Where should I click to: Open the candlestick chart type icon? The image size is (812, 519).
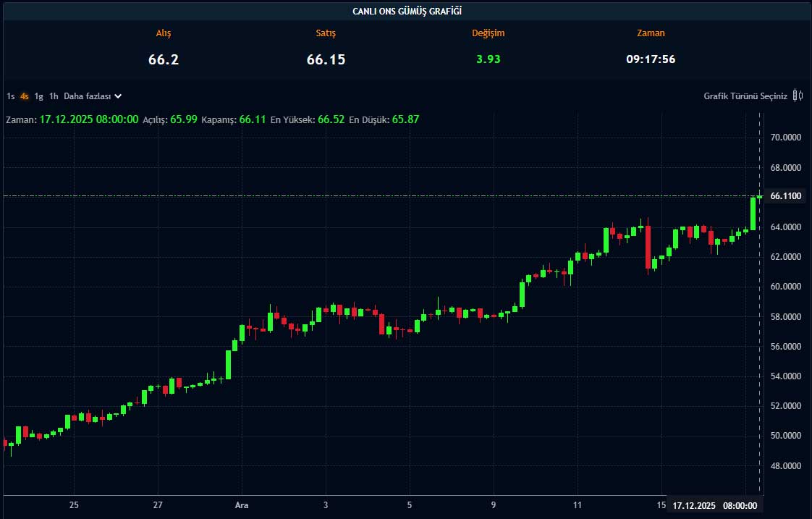click(x=798, y=96)
